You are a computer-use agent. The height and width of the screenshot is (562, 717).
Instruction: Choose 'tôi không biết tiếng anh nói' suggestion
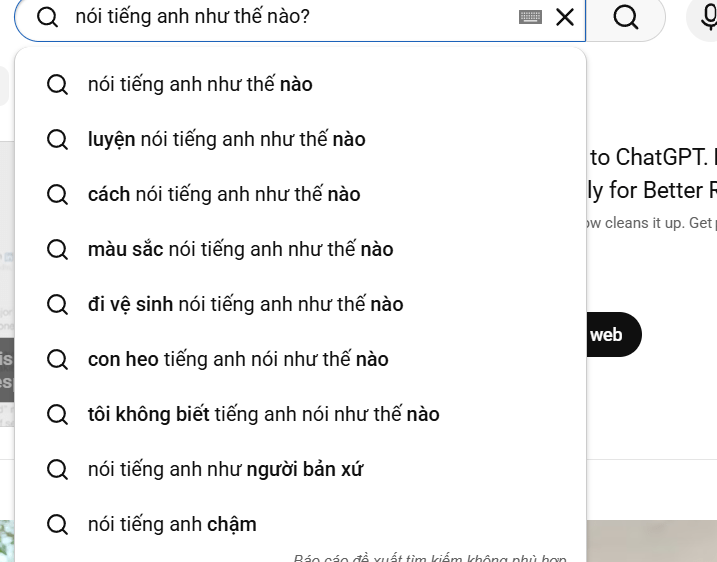(x=263, y=415)
